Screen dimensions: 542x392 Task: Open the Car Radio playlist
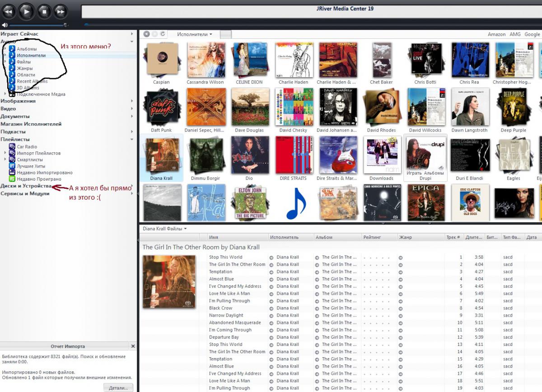(x=27, y=147)
